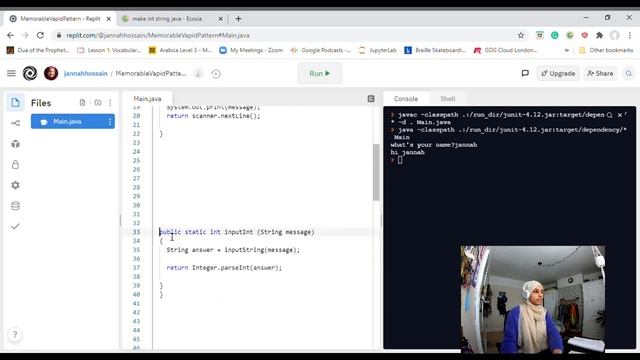640x360 pixels.
Task: Open the Secrets lock sidebar icon
Action: (x=15, y=164)
